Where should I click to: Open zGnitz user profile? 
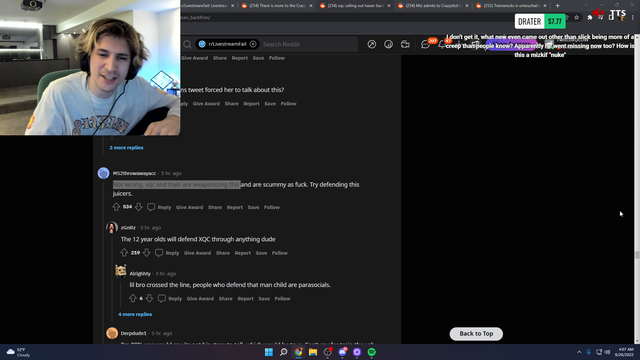128,228
